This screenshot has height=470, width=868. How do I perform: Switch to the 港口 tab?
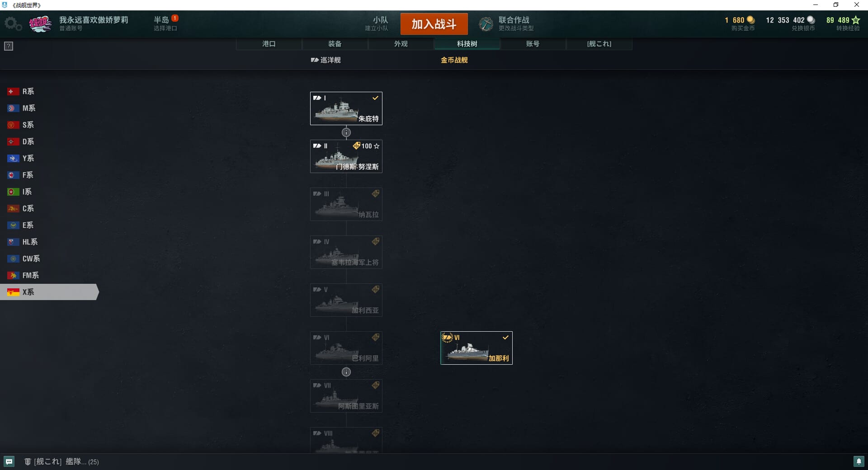click(x=269, y=44)
